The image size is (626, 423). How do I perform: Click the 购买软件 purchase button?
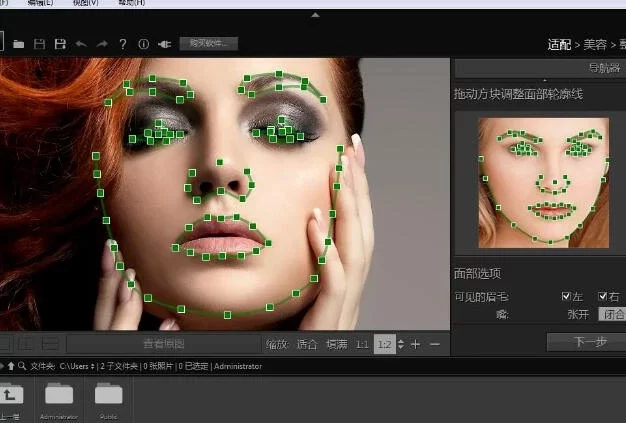coord(209,43)
